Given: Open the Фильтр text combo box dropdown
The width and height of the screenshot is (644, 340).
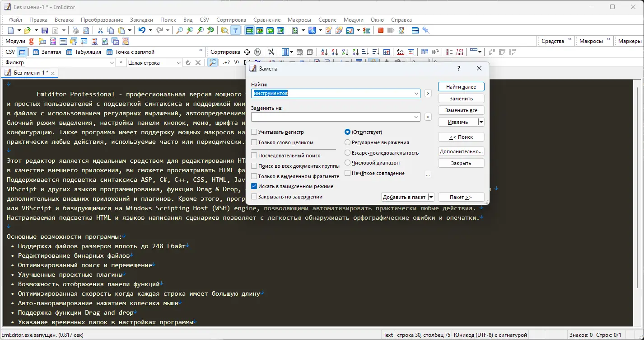Looking at the screenshot, I should coord(112,63).
